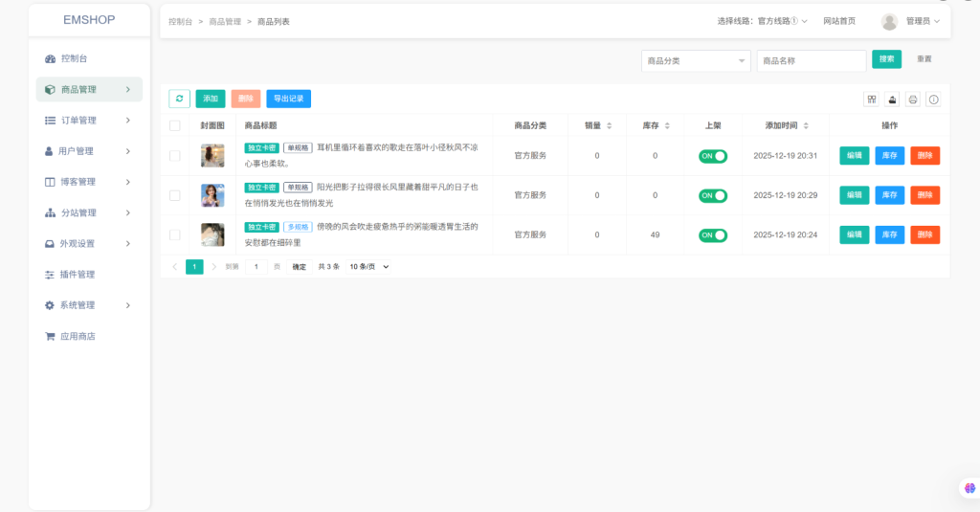Image resolution: width=980 pixels, height=512 pixels.
Task: Click the cube icon beside 商品管理
Action: (x=50, y=89)
